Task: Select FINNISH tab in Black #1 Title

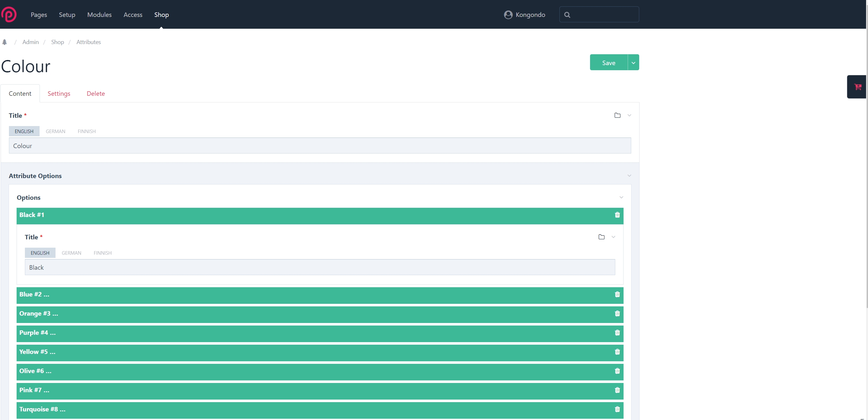Action: 102,253
